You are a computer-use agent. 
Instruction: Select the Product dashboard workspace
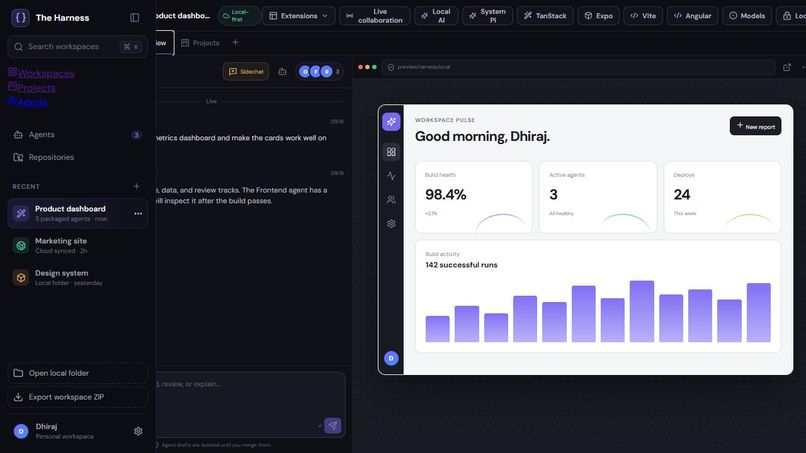(x=78, y=213)
